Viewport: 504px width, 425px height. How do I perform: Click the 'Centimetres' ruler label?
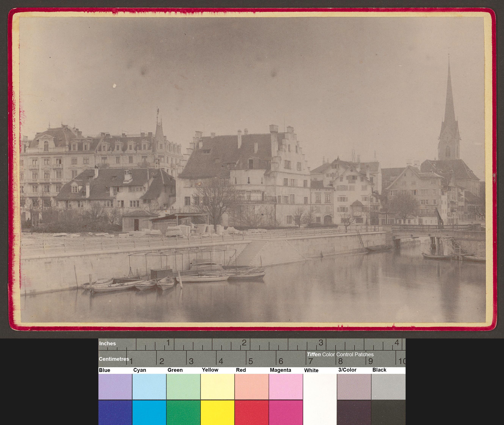[114, 359]
